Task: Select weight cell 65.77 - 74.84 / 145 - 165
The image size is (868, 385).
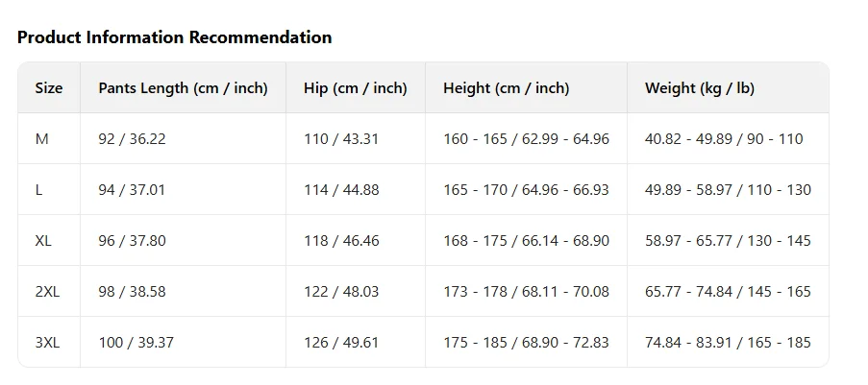Action: coord(728,292)
